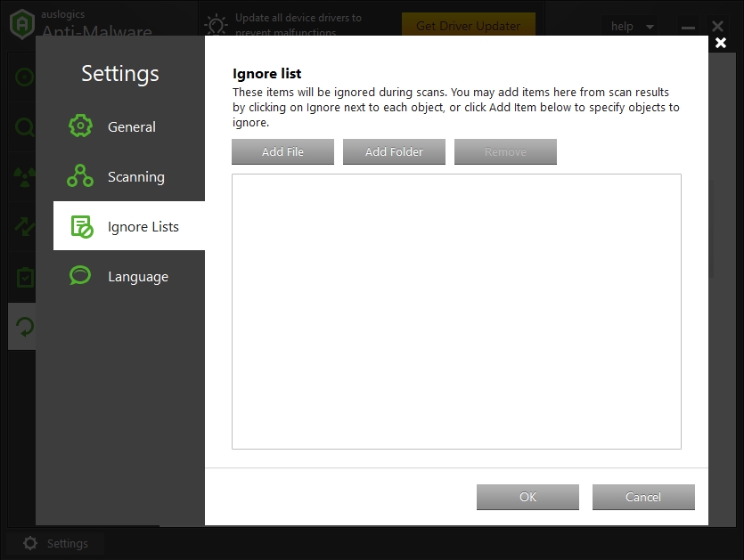Click the Language speech bubble icon
Viewport: 744px width, 560px height.
click(x=81, y=276)
